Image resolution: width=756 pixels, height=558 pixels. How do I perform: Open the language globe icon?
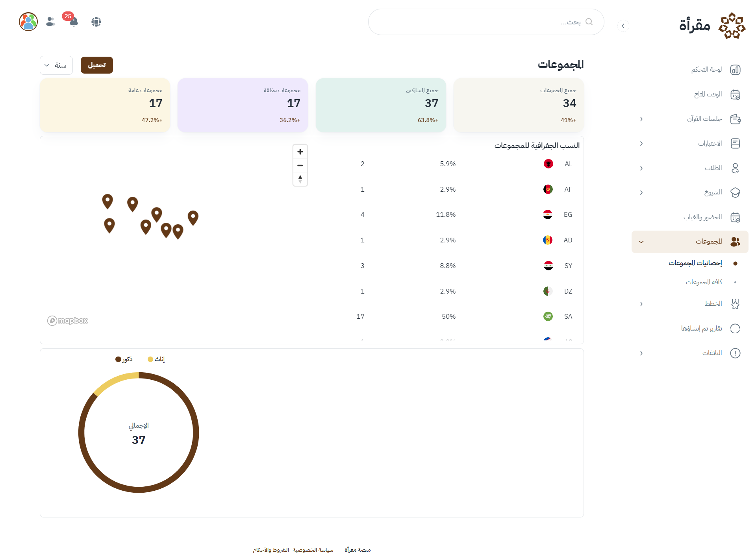(x=96, y=22)
